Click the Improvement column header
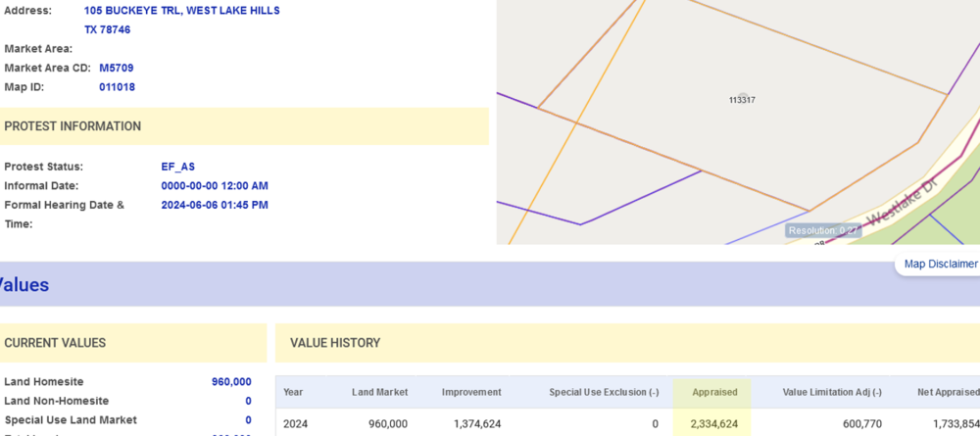980x436 pixels. (471, 392)
